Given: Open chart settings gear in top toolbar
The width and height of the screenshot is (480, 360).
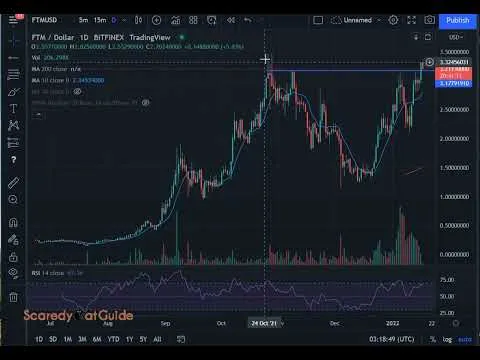Looking at the screenshot, I should [x=393, y=20].
